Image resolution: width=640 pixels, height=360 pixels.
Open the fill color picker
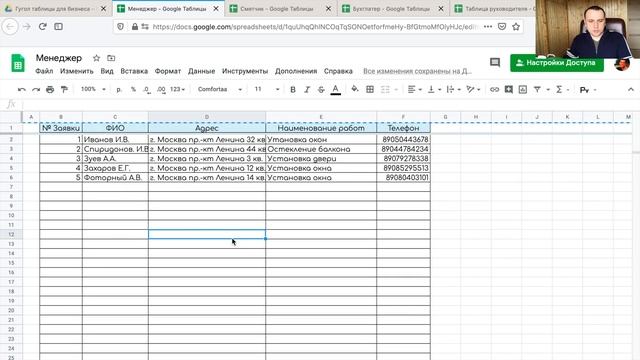point(355,89)
